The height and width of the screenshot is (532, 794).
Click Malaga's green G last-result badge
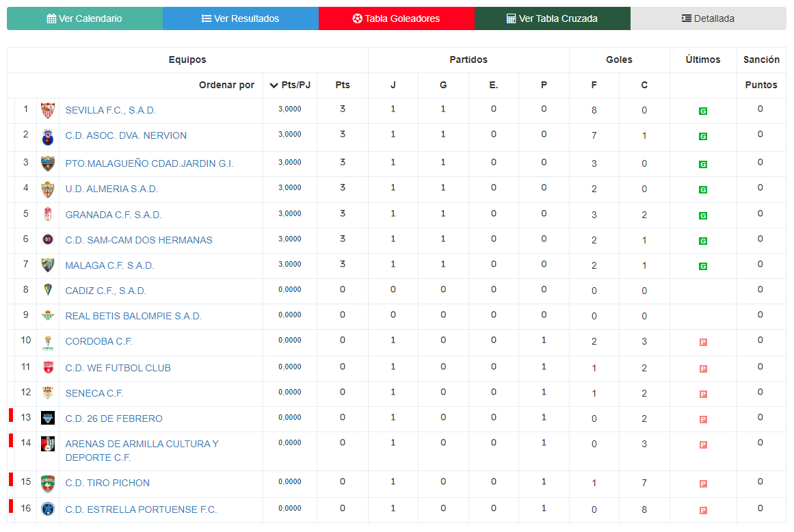[703, 266]
